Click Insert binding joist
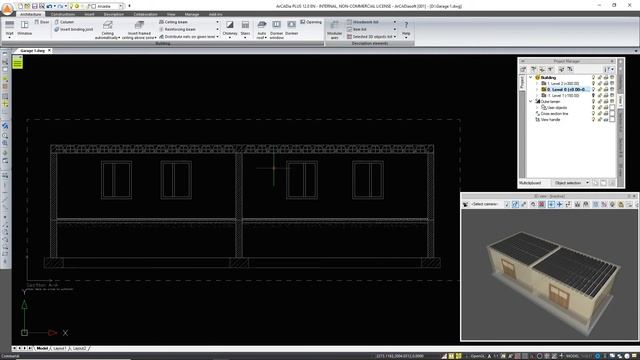Viewport: 640px width, 360px height. [x=73, y=29]
